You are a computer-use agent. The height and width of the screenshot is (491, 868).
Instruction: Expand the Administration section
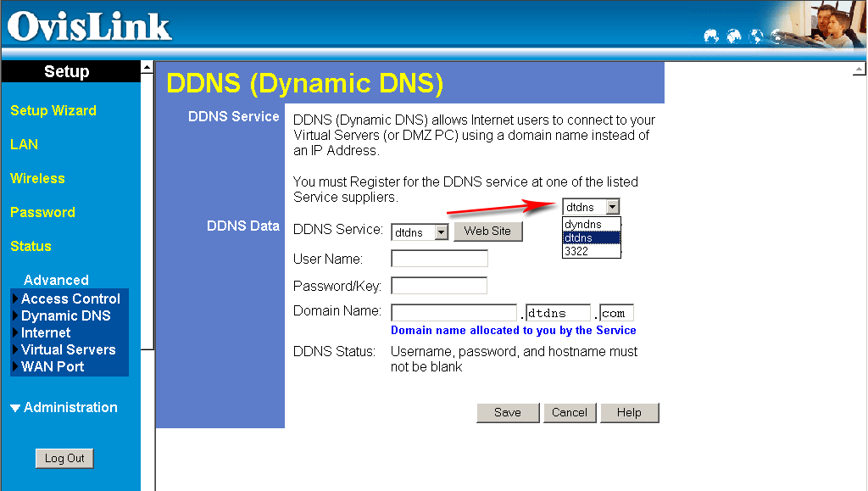coord(70,407)
